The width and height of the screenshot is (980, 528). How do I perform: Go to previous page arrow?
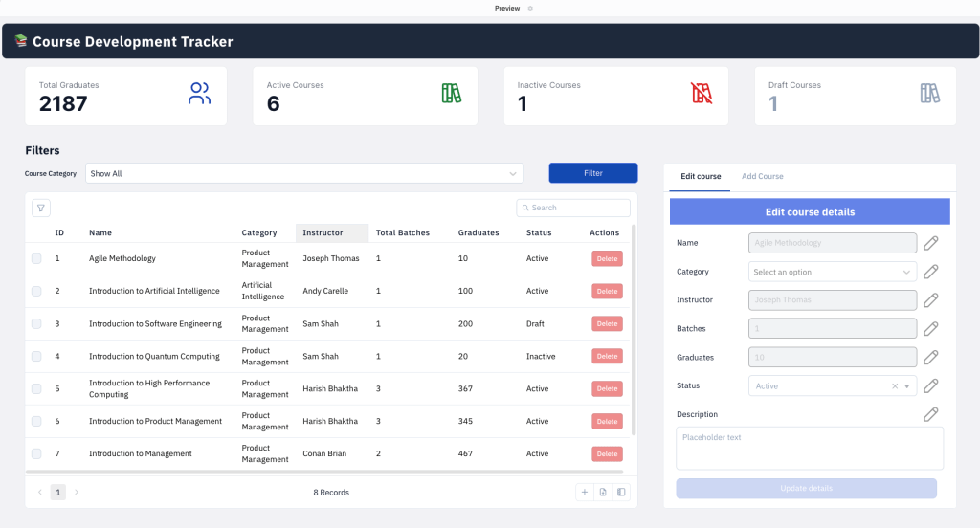coord(40,493)
